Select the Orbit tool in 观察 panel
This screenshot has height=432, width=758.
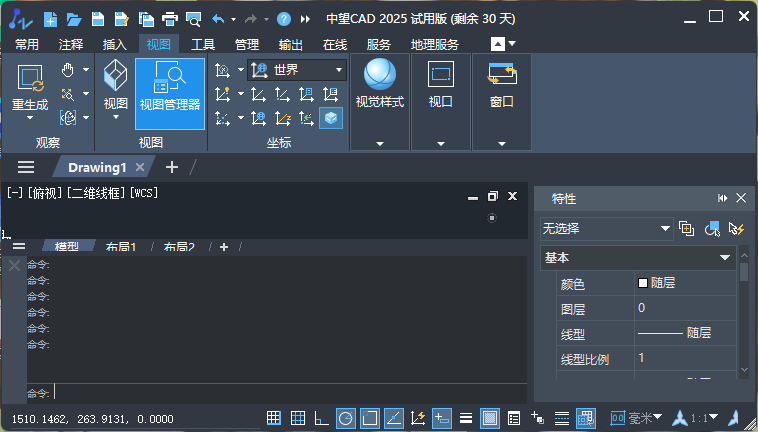tap(68, 117)
